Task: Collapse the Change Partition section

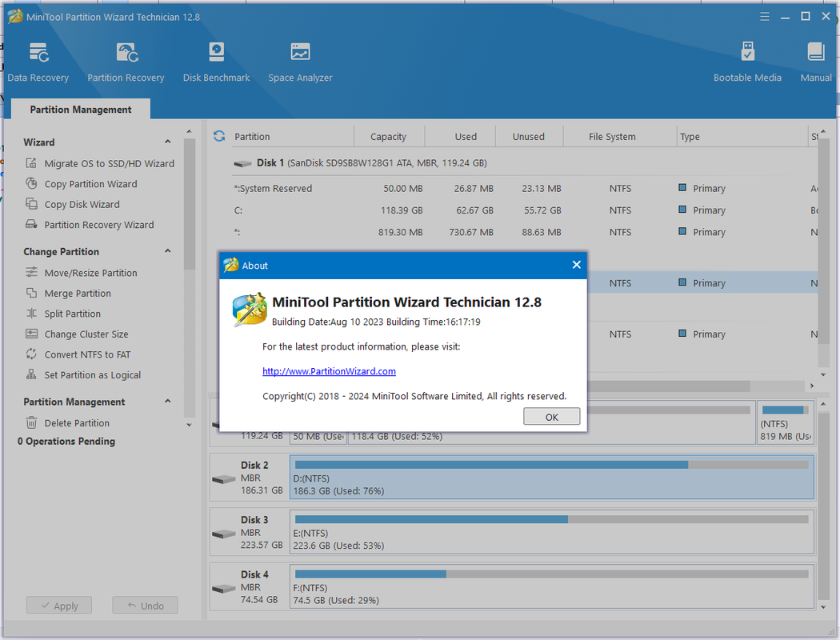Action: pos(168,251)
